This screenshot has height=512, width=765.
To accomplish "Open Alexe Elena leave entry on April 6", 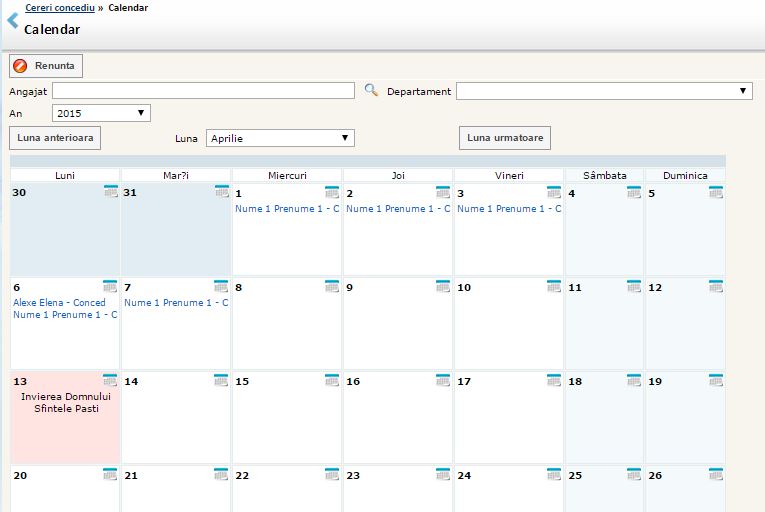I will [x=59, y=303].
